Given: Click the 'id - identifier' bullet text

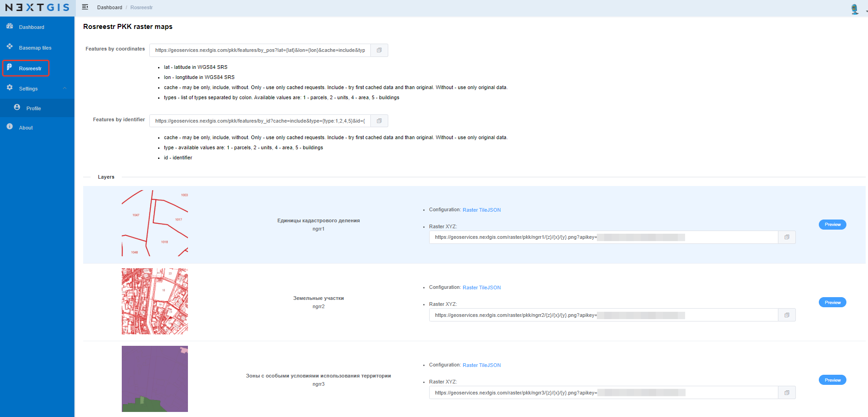Looking at the screenshot, I should (178, 158).
